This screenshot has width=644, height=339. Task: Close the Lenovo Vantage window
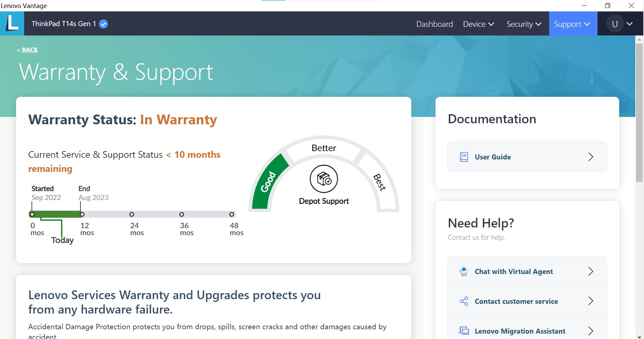[x=631, y=6]
